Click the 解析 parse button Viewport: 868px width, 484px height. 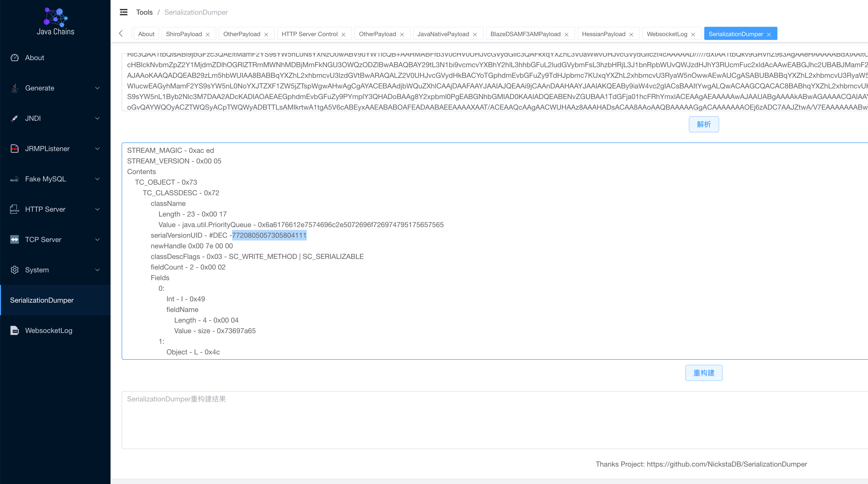(703, 124)
